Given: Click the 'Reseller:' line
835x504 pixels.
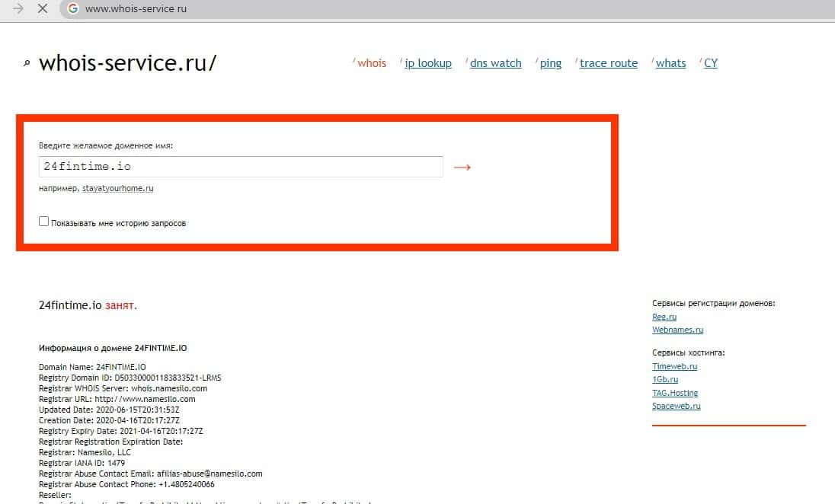Looking at the screenshot, I should coord(56,495).
